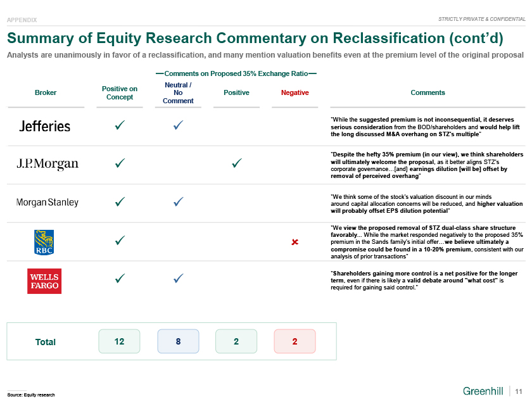Click the Wells Fargo quote on shareholders gaining control
Viewport: 532px width, 399px height.
click(x=424, y=280)
